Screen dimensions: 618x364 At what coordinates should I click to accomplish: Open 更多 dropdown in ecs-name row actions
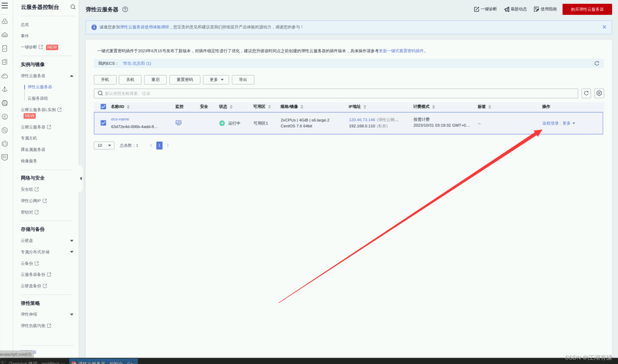coord(569,123)
